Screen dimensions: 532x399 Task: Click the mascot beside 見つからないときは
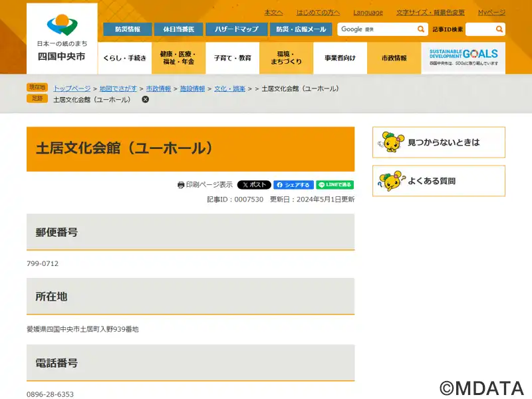391,142
